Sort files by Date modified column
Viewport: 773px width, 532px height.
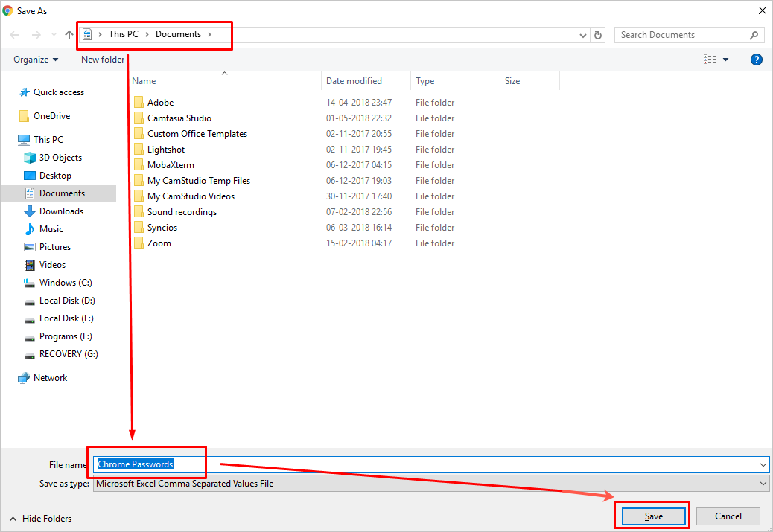click(354, 81)
